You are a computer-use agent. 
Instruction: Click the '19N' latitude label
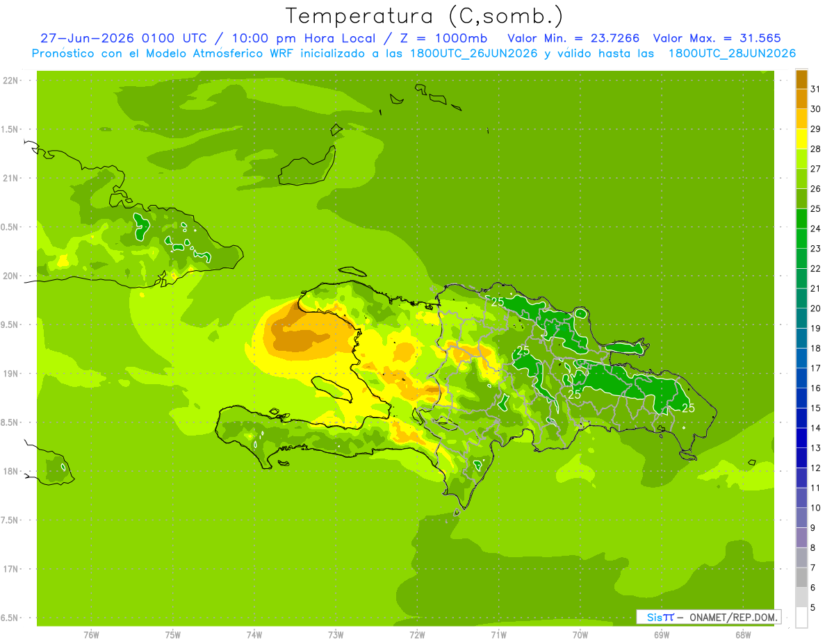[x=10, y=374]
